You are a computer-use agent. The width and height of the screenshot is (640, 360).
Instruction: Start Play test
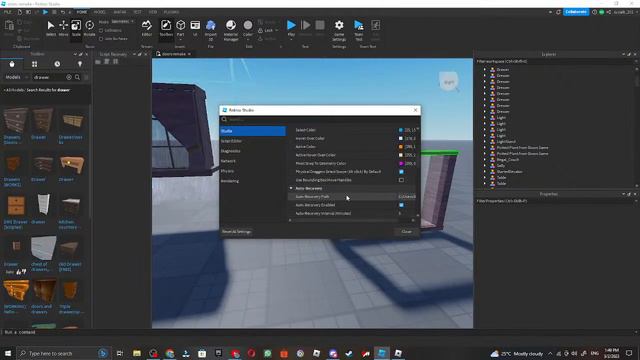pos(291,28)
